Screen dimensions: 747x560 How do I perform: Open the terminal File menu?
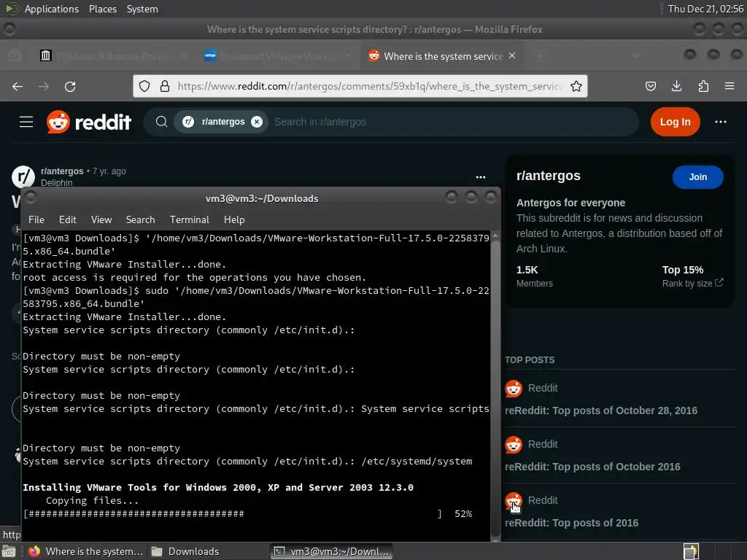point(36,219)
